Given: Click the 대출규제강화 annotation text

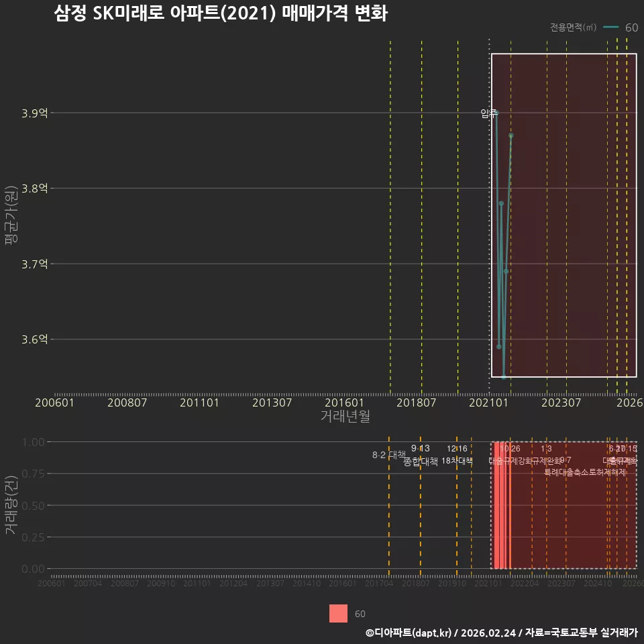Looking at the screenshot, I should click(511, 461).
